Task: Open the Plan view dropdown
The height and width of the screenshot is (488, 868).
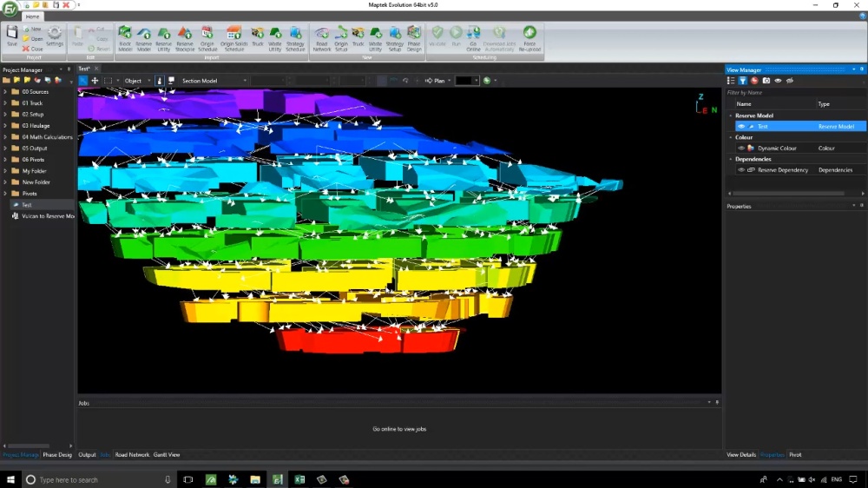Action: (438, 81)
